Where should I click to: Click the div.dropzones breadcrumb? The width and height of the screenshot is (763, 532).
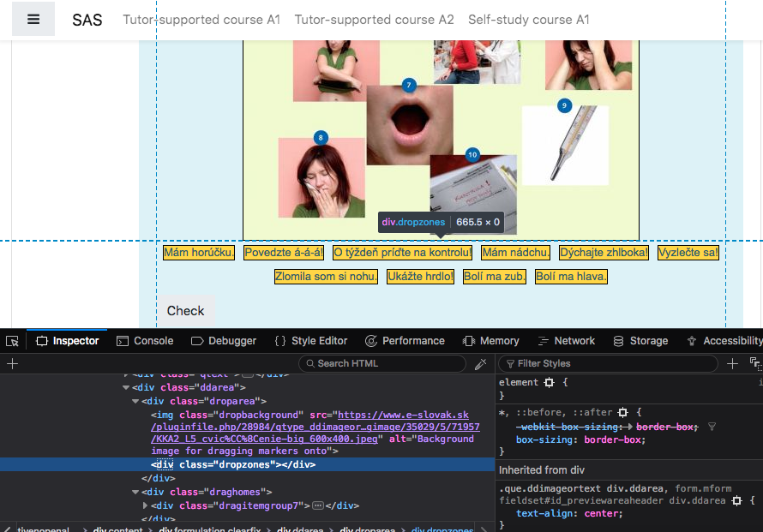pos(442,529)
